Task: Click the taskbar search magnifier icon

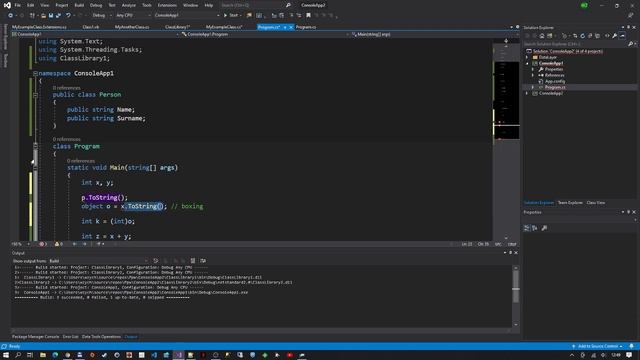Action: 18,355
